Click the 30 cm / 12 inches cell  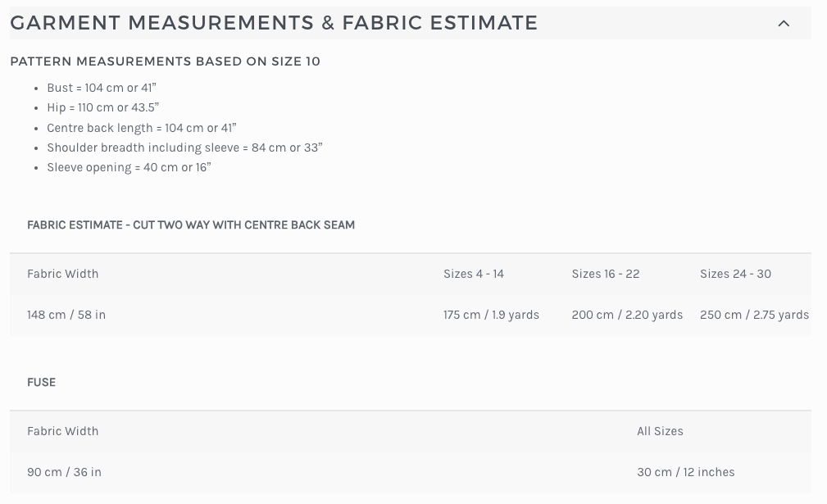click(686, 472)
